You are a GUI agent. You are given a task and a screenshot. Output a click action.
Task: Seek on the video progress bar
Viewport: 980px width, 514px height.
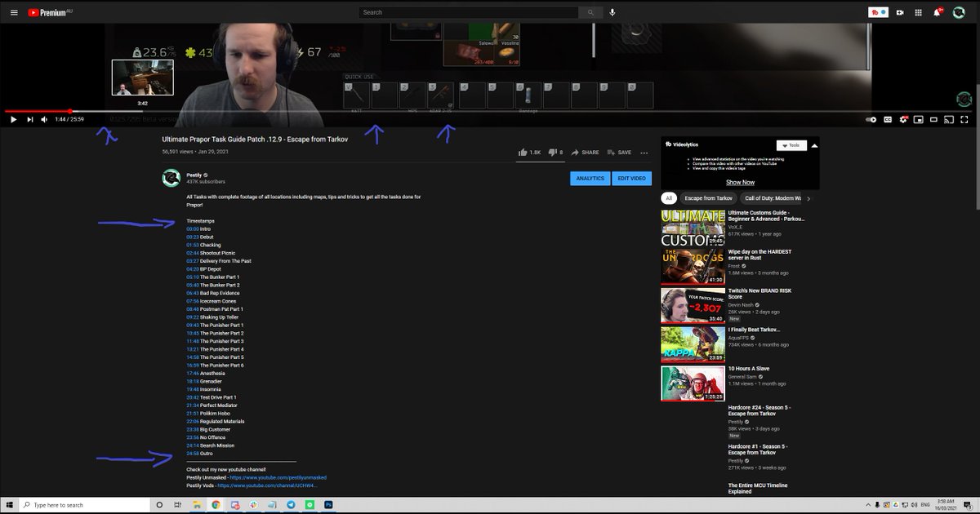(x=488, y=111)
